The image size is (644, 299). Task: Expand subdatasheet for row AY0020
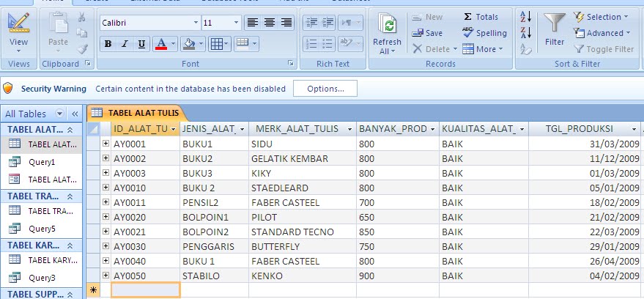coord(106,216)
